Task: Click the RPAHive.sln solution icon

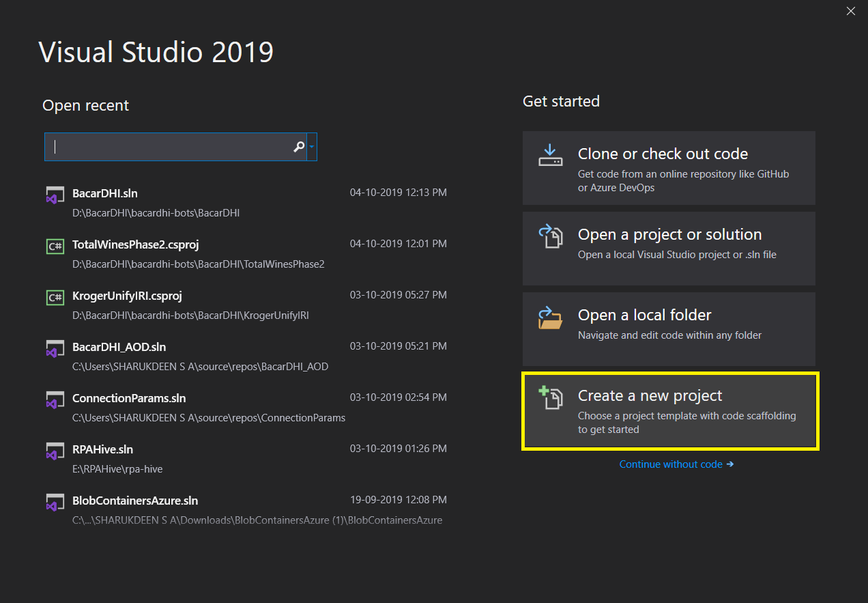Action: click(55, 451)
